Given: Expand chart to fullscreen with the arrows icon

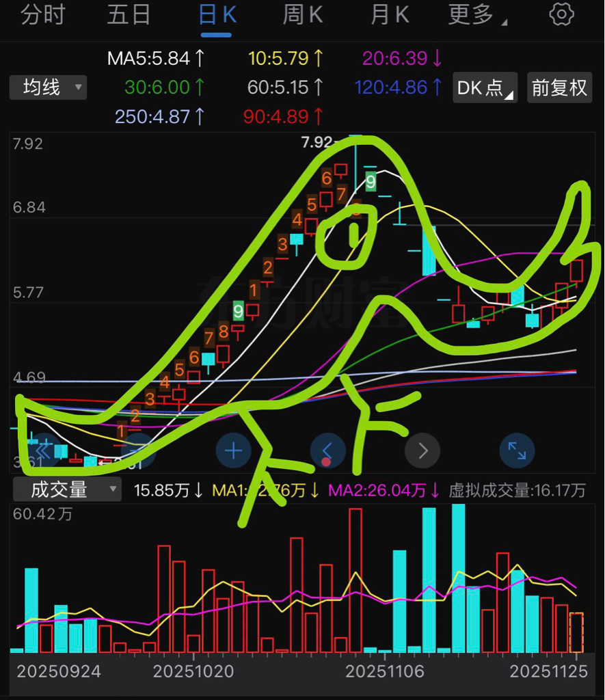Looking at the screenshot, I should tap(517, 451).
